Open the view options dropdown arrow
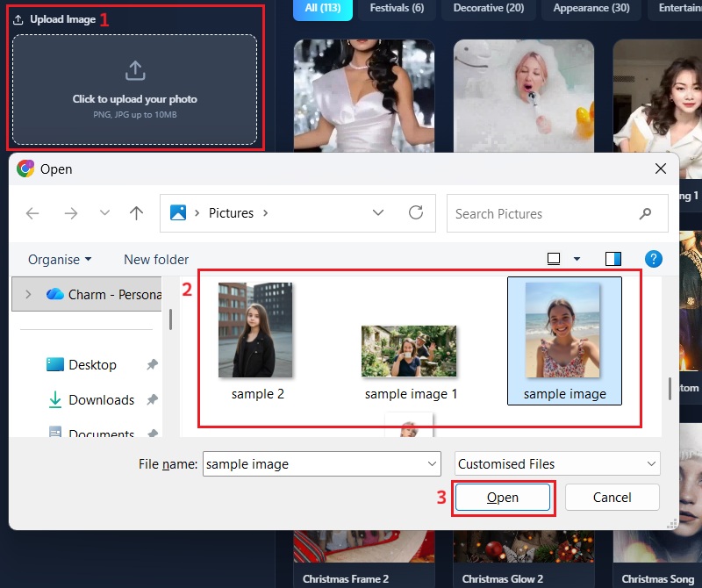Image resolution: width=702 pixels, height=588 pixels. pyautogui.click(x=577, y=259)
